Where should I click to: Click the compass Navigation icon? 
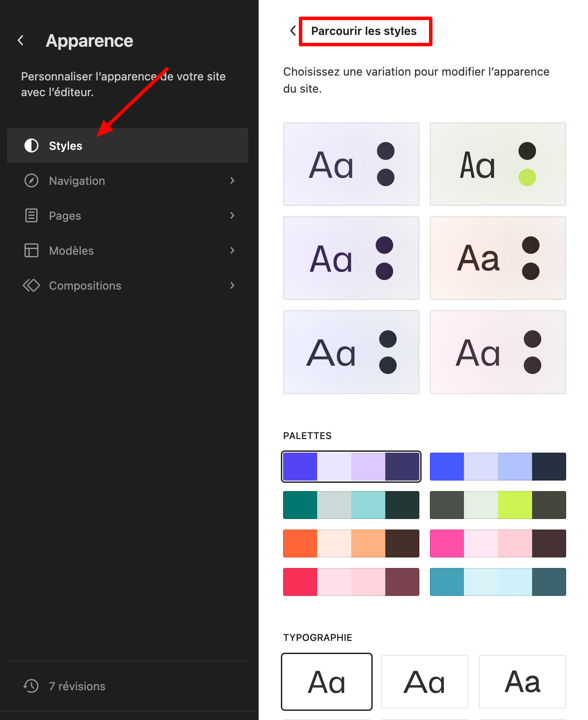pos(31,180)
